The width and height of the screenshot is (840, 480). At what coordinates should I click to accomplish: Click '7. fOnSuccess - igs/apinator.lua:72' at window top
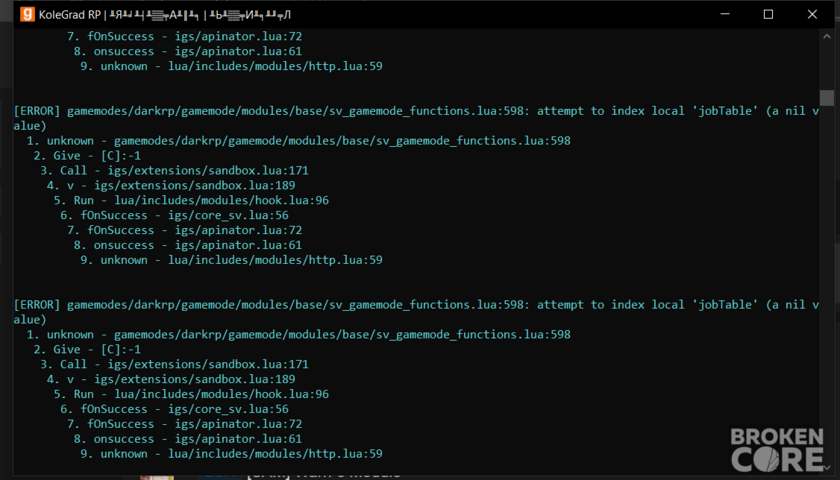[184, 36]
